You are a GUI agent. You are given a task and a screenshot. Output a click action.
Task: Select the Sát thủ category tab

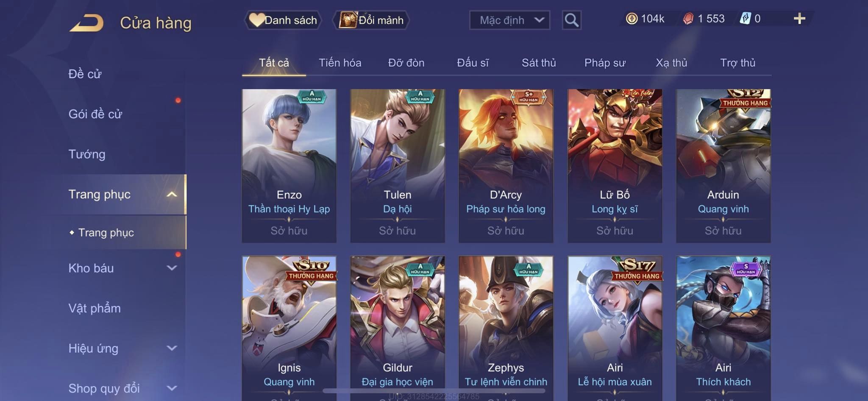539,63
